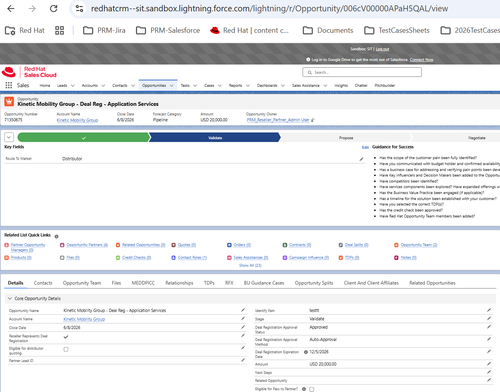The width and height of the screenshot is (500, 392).
Task: Click the Log out link in sandbox banner
Action: 382,49
